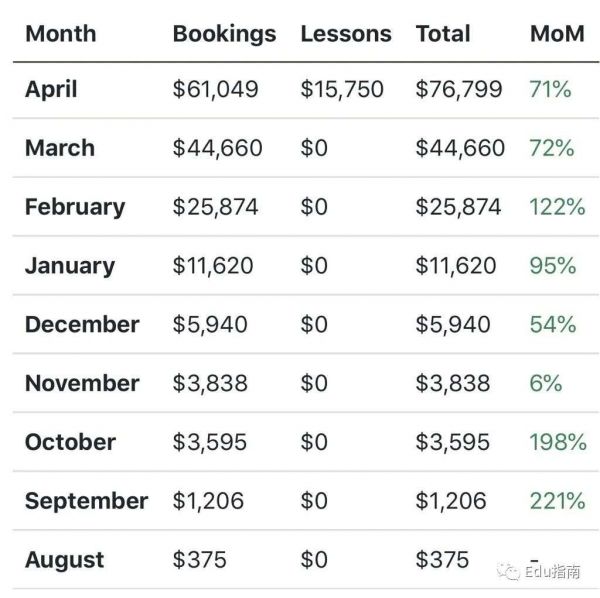600x598 pixels.
Task: Click the Lessons column header
Action: click(x=346, y=33)
